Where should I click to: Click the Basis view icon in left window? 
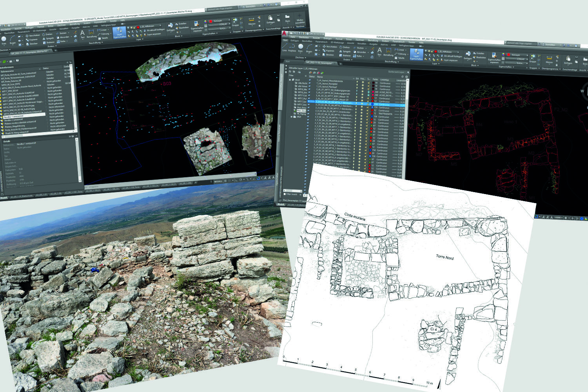(x=287, y=18)
